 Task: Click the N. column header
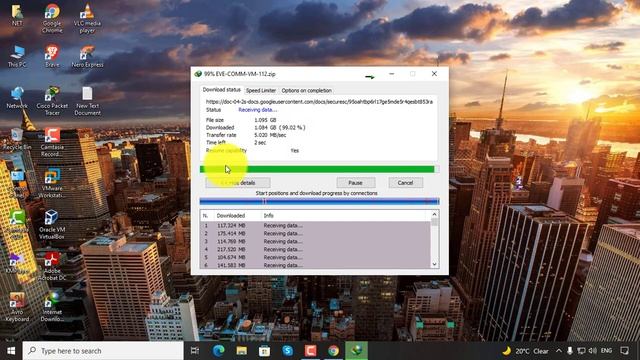pos(207,216)
